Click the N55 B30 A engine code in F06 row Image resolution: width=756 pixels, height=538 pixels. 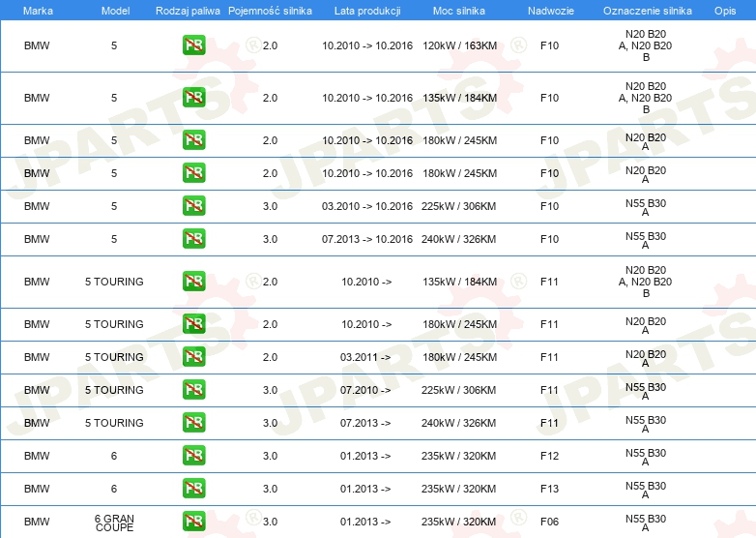(x=646, y=523)
